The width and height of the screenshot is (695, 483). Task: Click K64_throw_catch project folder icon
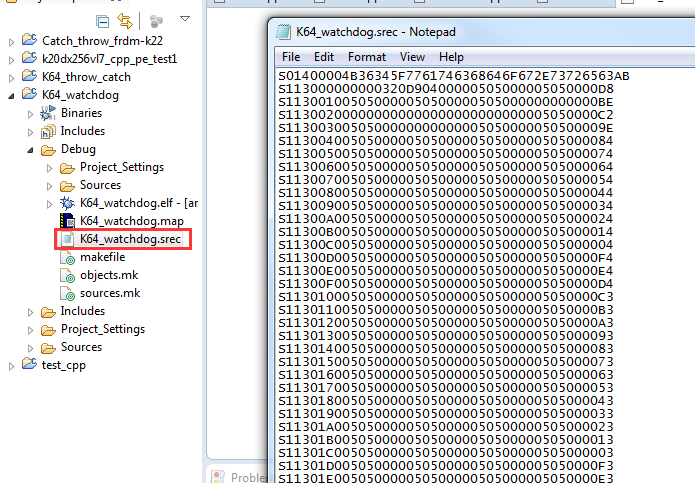(x=30, y=76)
